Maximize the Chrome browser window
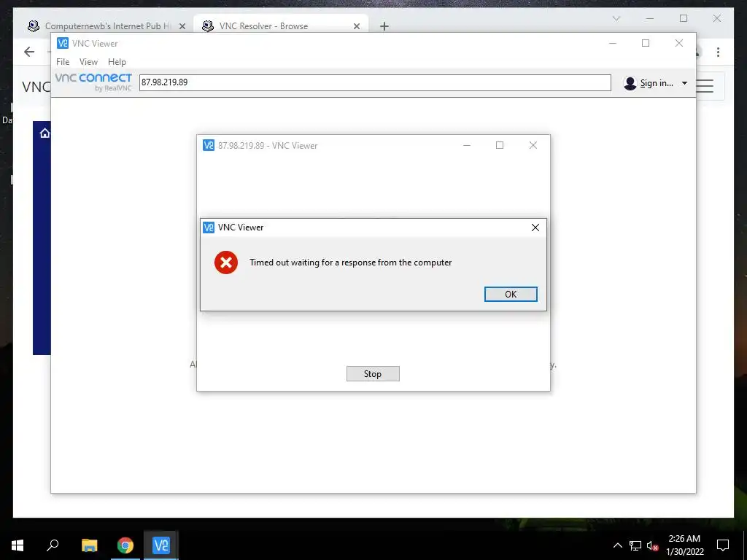Screen dimensions: 747x560 (x=684, y=18)
